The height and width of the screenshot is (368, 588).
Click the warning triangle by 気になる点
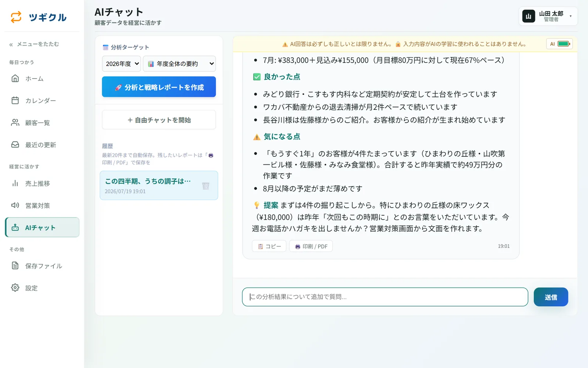pos(257,137)
